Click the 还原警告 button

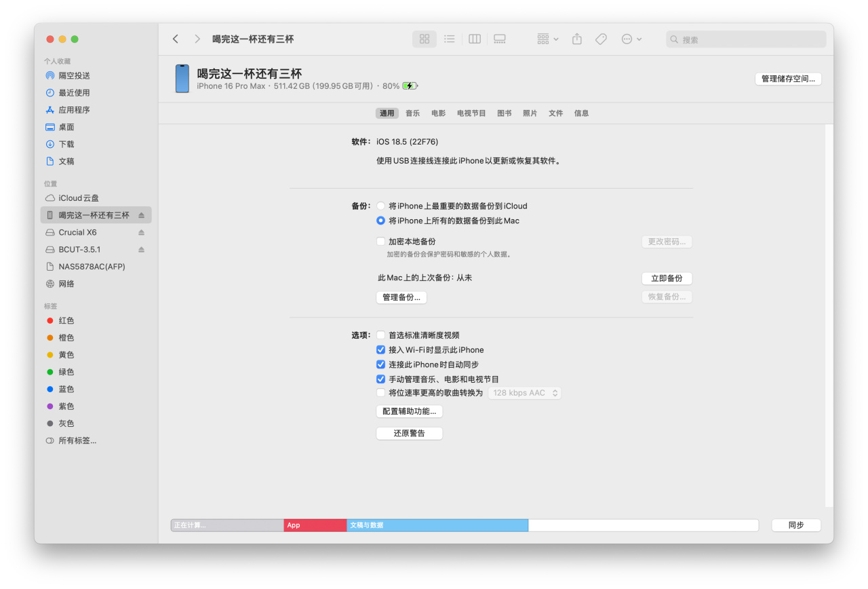point(410,433)
